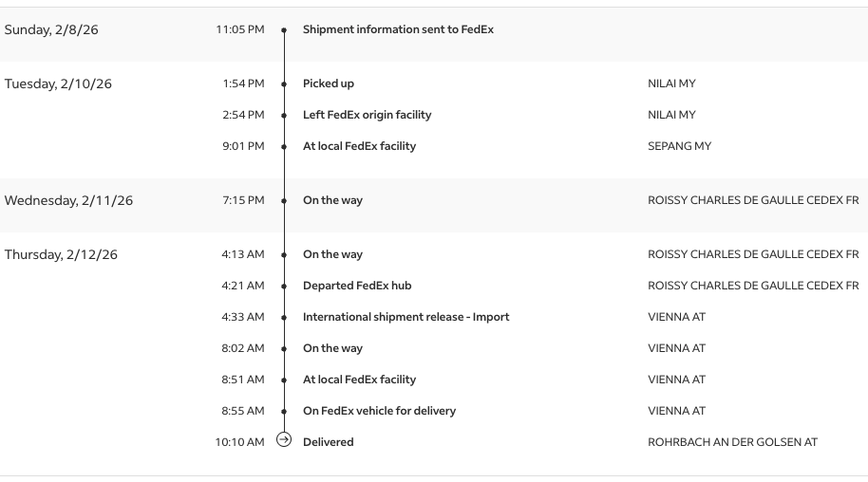This screenshot has width=868, height=482.
Task: Click the 10:10 AM delivery time
Action: tap(239, 442)
